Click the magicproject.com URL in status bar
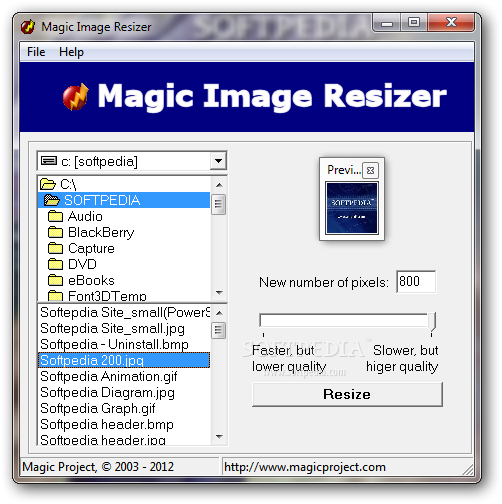The height and width of the screenshot is (504, 502). click(x=305, y=467)
